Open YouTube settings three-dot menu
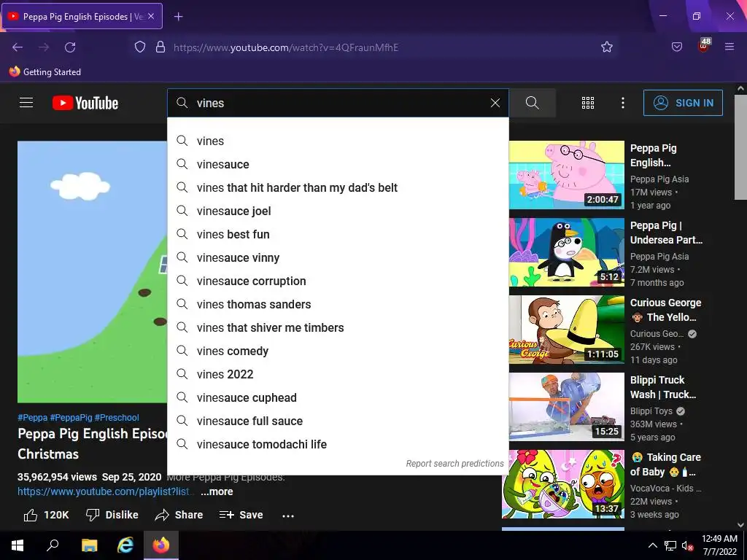Screen dimensions: 747x560 point(623,103)
